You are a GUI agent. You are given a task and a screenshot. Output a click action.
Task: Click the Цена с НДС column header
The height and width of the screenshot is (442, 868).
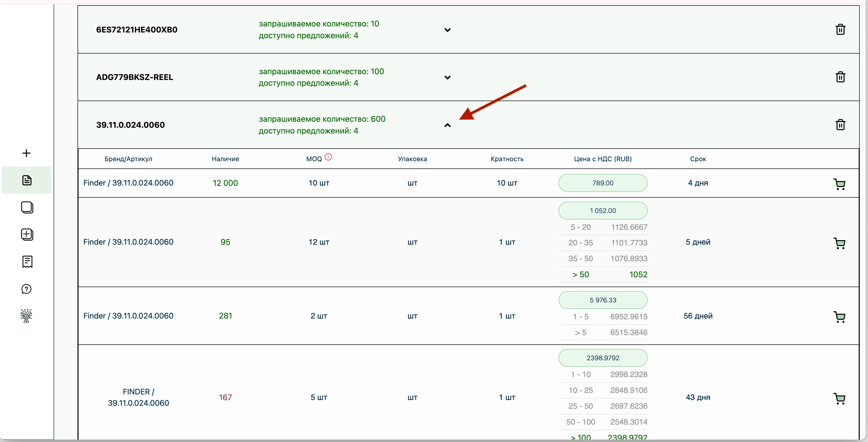click(x=603, y=159)
